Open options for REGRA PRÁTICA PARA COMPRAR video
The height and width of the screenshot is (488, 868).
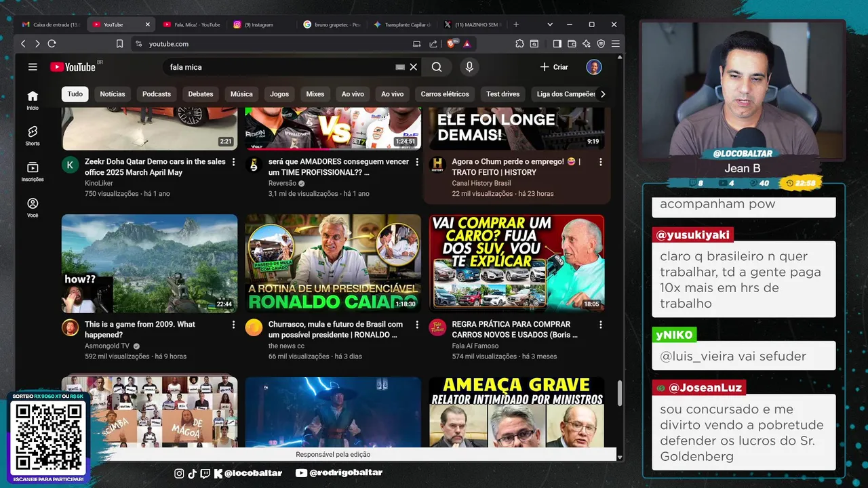point(600,325)
